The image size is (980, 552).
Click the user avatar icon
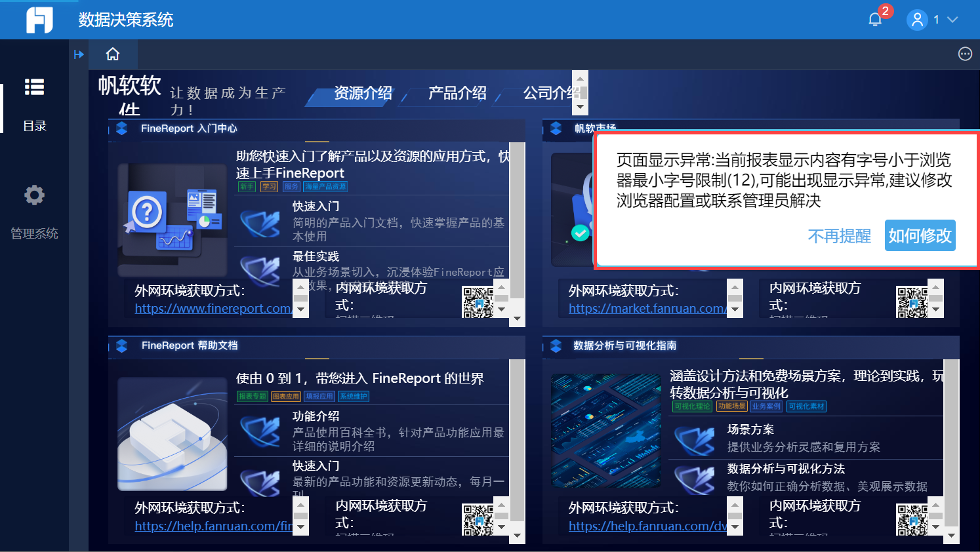pyautogui.click(x=917, y=20)
